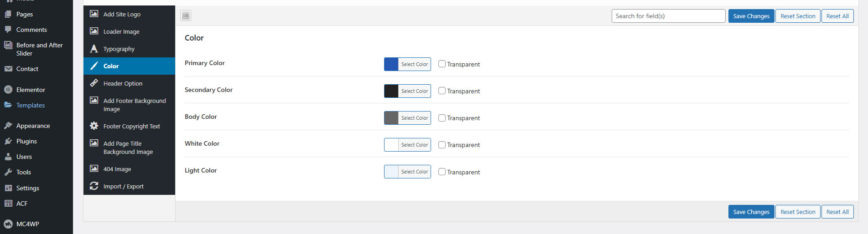Click the Elementor icon in admin sidebar
Viewport: 868px width, 234px height.
(8, 90)
